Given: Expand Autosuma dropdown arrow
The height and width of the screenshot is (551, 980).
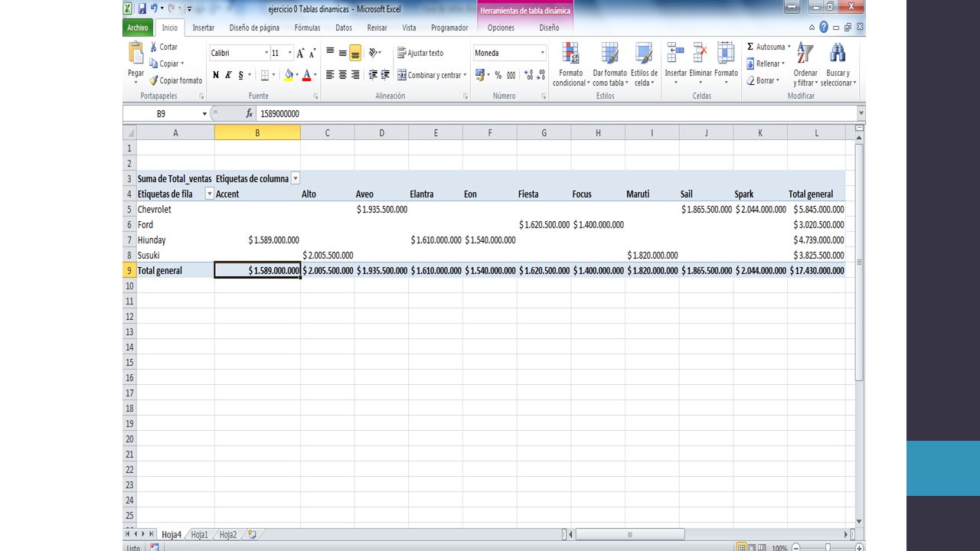Looking at the screenshot, I should 788,47.
